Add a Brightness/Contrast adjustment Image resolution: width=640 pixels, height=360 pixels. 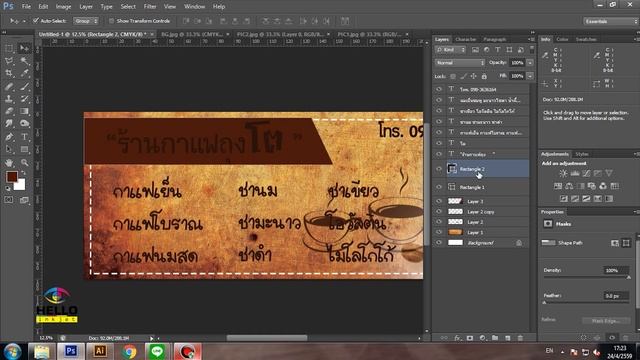click(x=563, y=173)
